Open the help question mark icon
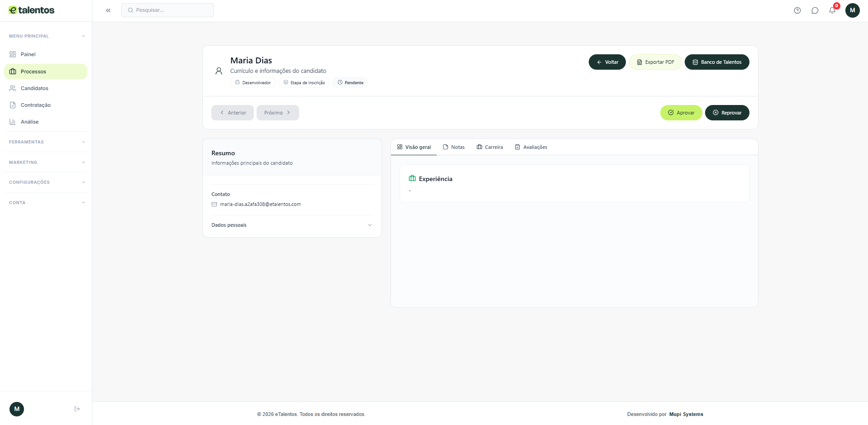 [797, 10]
